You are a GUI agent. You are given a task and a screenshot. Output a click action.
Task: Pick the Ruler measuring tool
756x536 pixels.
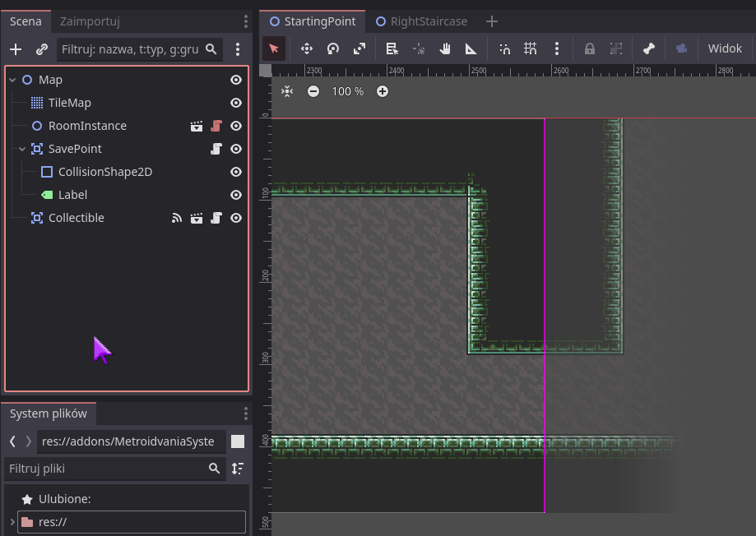[x=471, y=49]
